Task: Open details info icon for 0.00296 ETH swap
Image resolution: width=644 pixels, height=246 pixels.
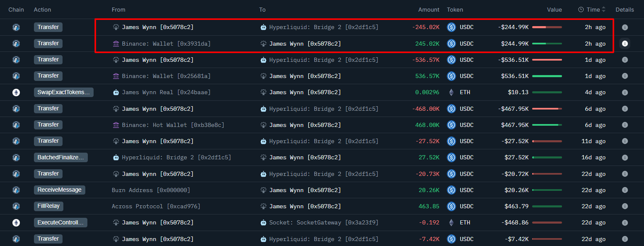Action: (x=625, y=93)
